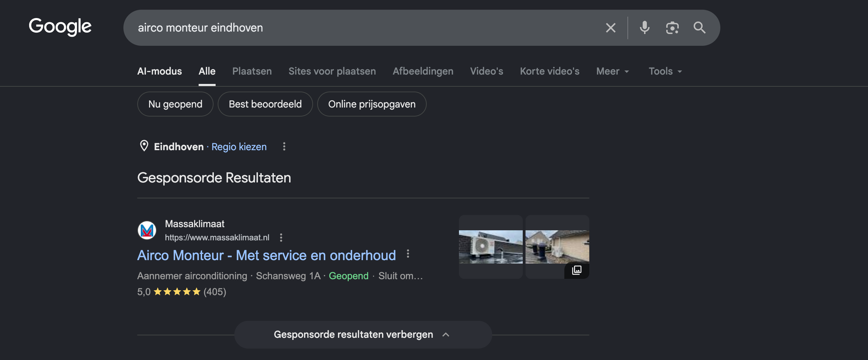Image resolution: width=868 pixels, height=360 pixels.
Task: Submit search with magnifying glass icon
Action: (699, 28)
